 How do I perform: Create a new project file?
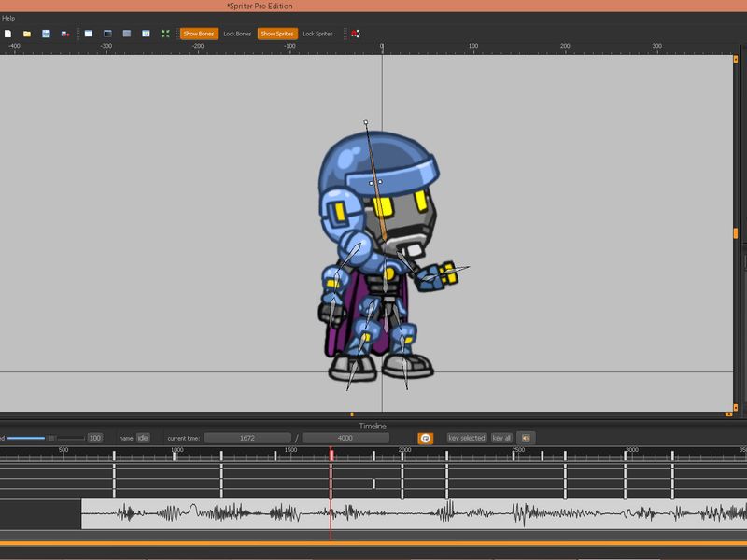(x=7, y=34)
